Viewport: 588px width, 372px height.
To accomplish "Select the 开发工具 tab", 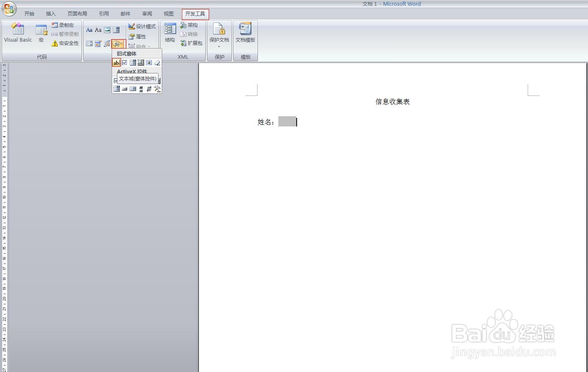I will [195, 14].
